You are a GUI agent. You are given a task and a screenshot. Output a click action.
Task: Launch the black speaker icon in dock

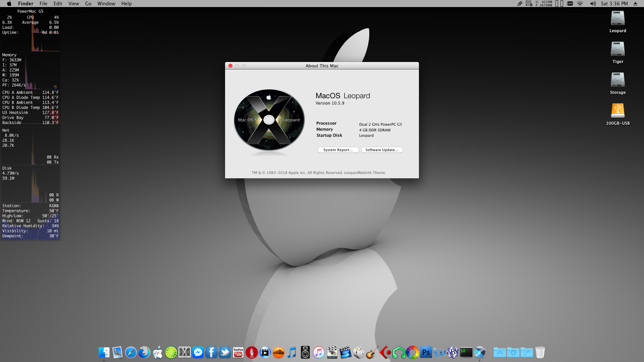305,352
